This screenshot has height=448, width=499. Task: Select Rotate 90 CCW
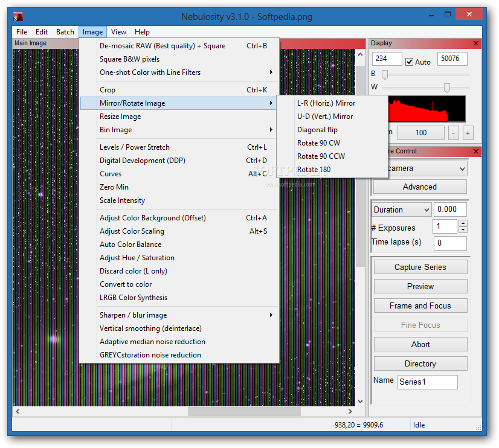click(x=332, y=156)
